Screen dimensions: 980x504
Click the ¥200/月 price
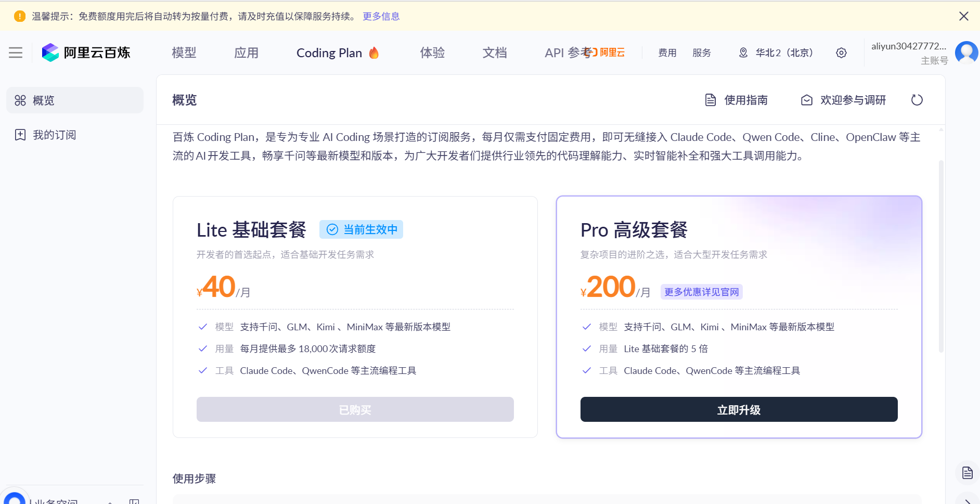point(615,287)
